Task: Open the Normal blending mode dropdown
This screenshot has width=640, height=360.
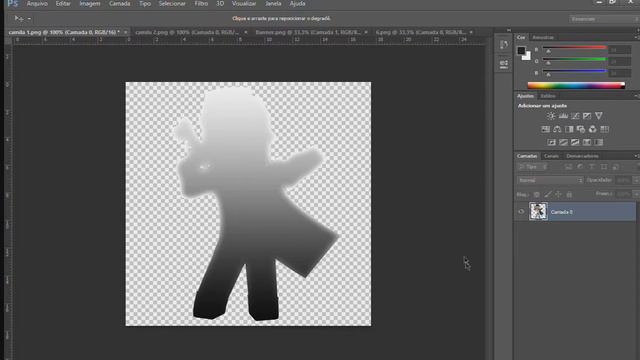Action: click(x=550, y=180)
